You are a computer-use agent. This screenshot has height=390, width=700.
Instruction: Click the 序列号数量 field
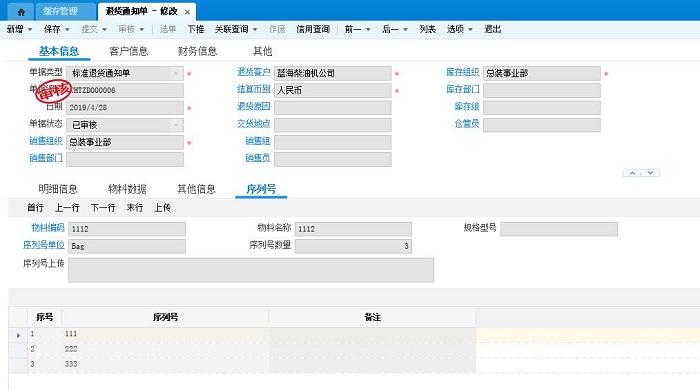(353, 246)
